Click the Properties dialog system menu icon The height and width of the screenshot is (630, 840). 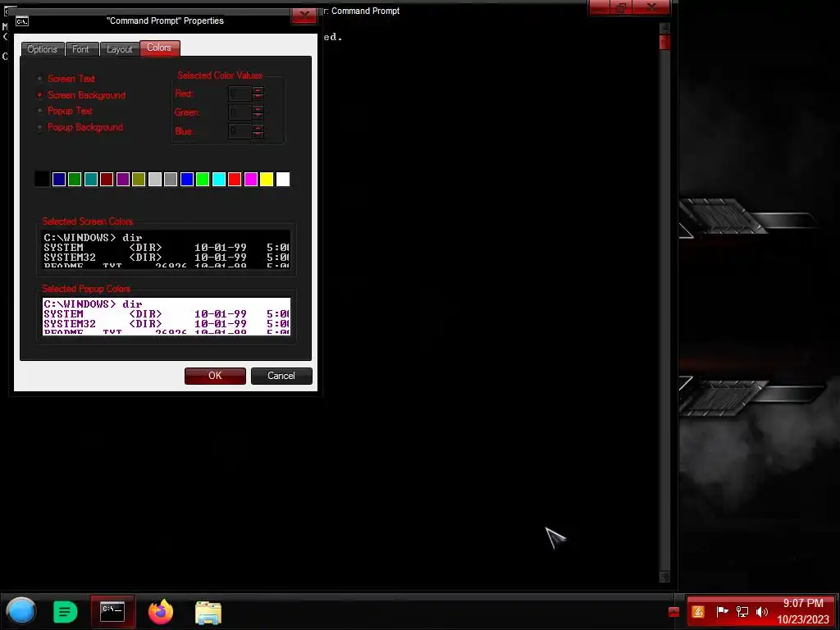22,21
